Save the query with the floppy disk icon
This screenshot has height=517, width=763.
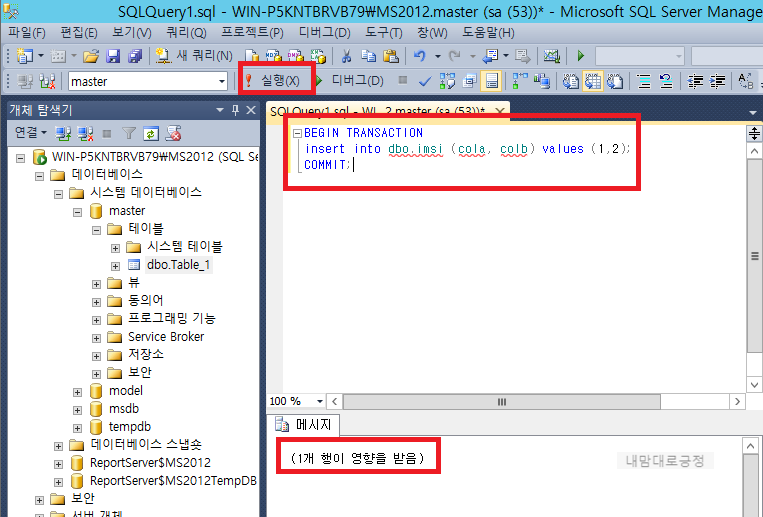pyautogui.click(x=113, y=56)
